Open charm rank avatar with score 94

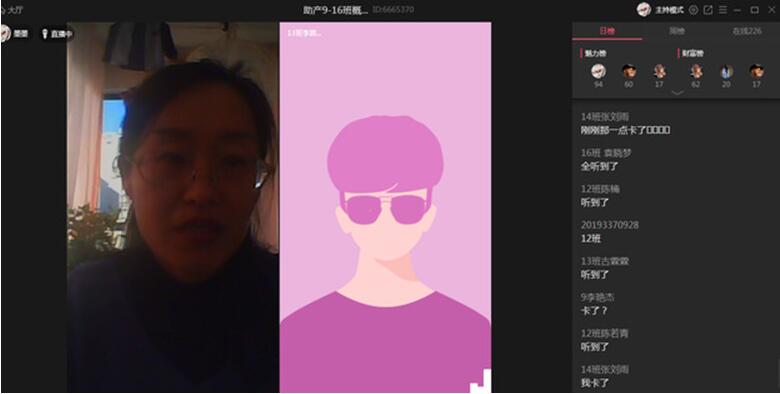(x=598, y=71)
